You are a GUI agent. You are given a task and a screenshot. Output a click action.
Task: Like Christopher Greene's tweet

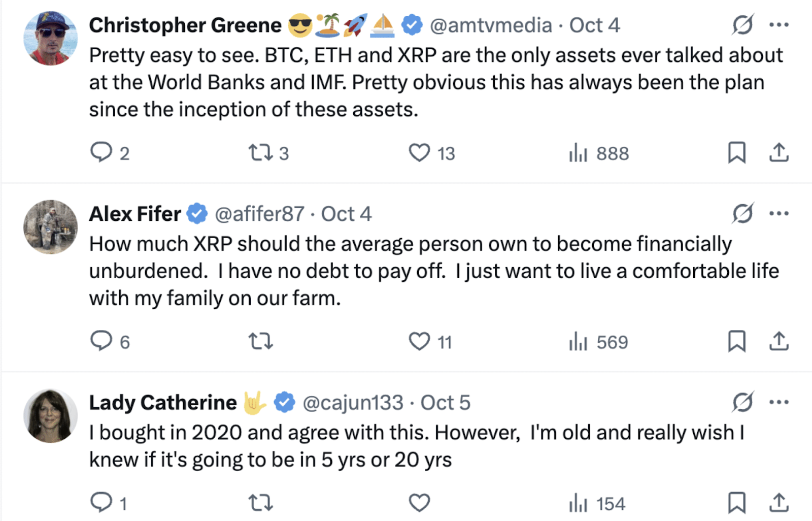(x=419, y=152)
